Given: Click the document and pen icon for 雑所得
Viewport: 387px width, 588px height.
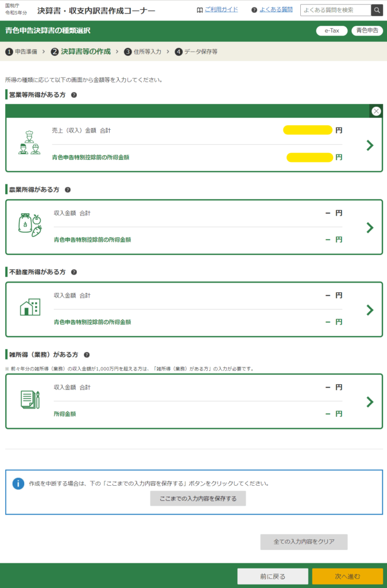Looking at the screenshot, I should (x=30, y=400).
